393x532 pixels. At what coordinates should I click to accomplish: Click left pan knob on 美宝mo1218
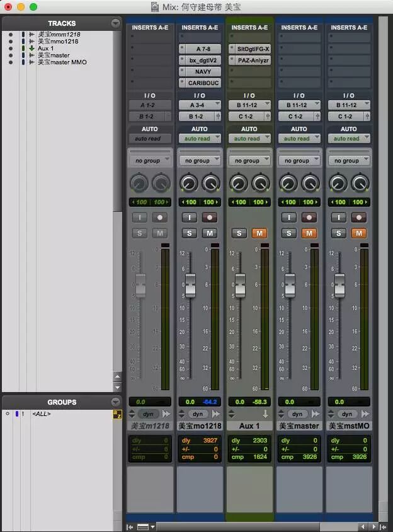point(189,183)
